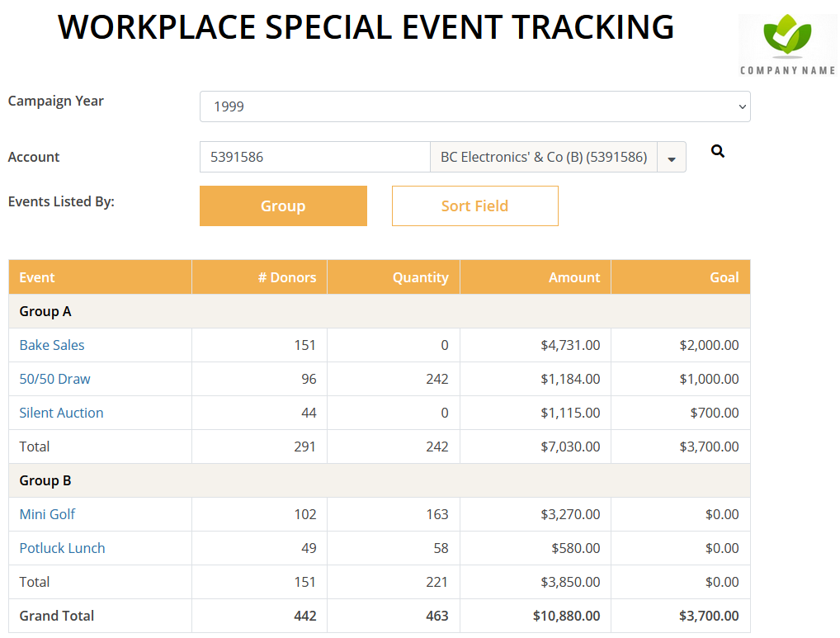Click the Goal column header

click(x=724, y=277)
